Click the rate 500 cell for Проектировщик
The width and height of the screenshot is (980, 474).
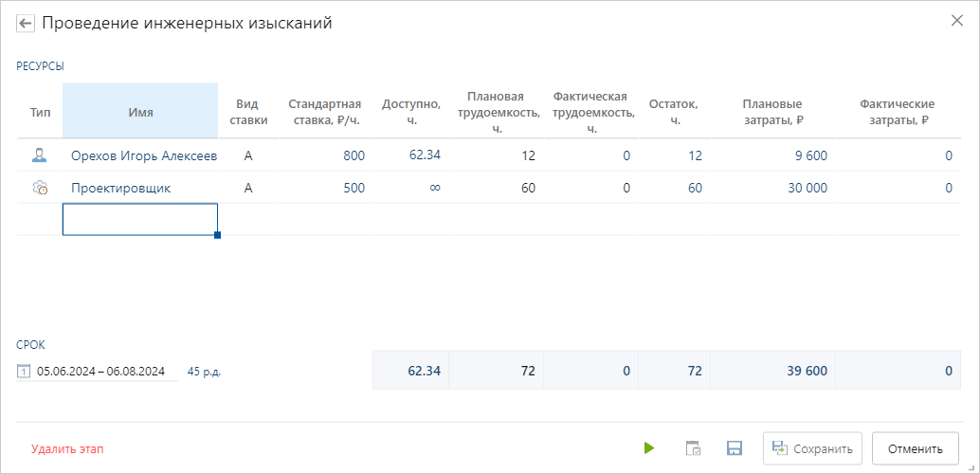[354, 188]
